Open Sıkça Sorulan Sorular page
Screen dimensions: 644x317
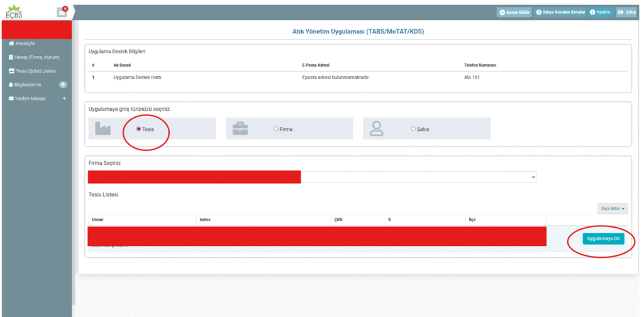560,12
